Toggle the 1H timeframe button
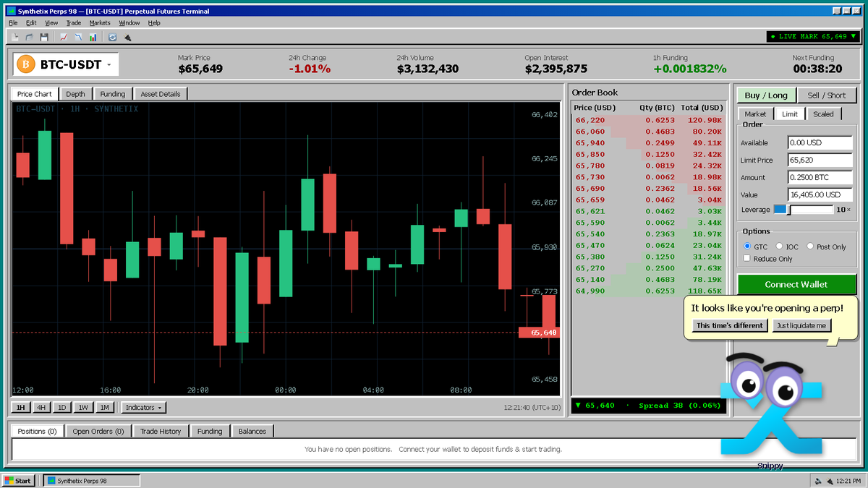 (21, 408)
